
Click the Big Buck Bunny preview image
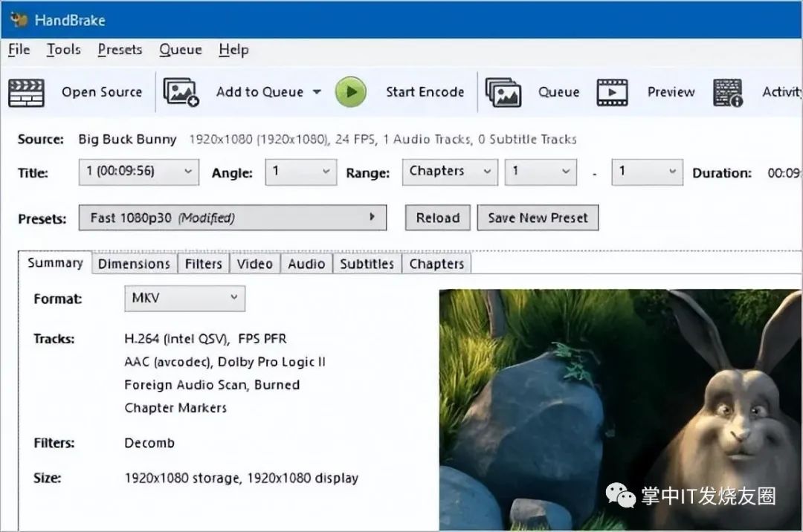click(621, 409)
